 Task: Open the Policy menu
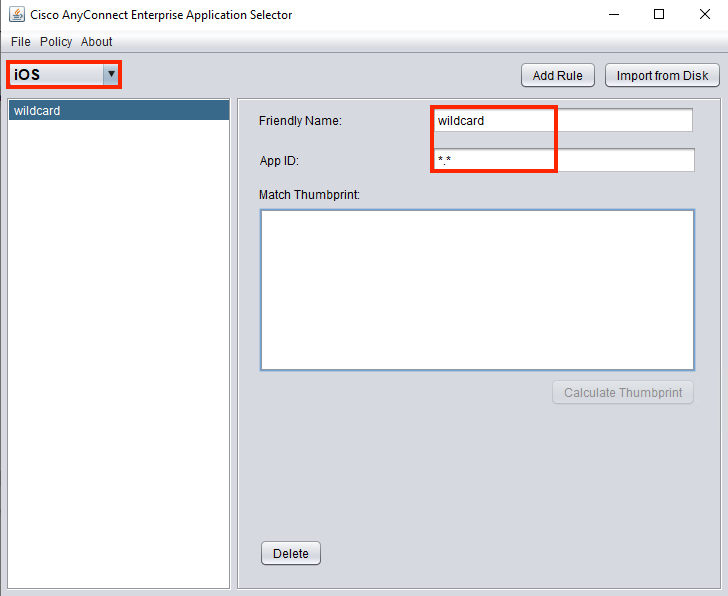click(x=56, y=42)
